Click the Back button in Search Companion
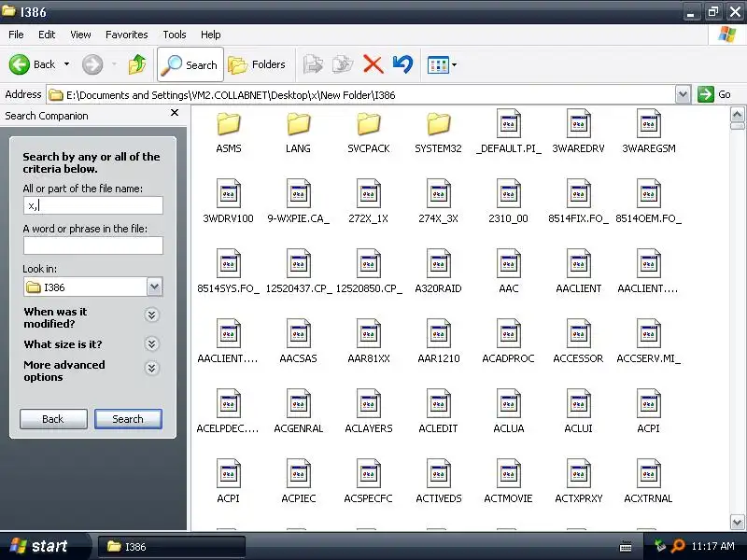This screenshot has height=560, width=747. click(x=53, y=419)
